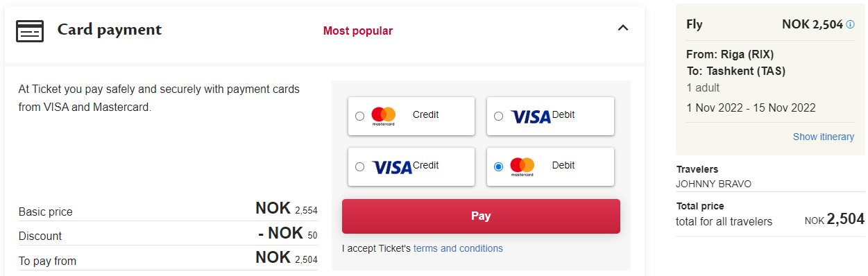Open the terms and conditions link

coord(458,248)
